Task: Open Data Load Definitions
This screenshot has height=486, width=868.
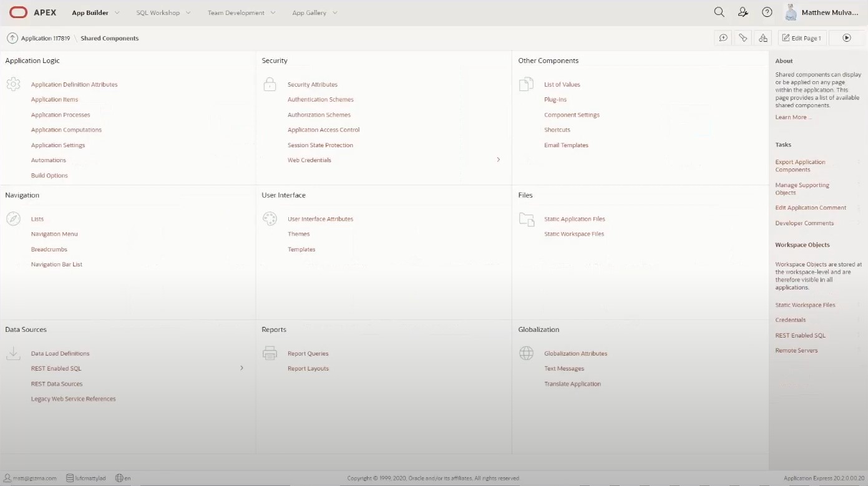Action: point(61,354)
